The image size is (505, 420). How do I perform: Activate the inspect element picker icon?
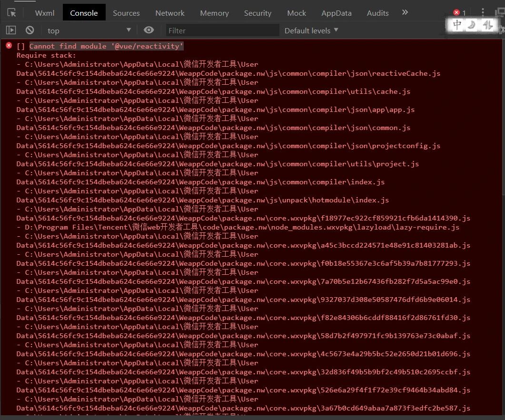click(12, 12)
